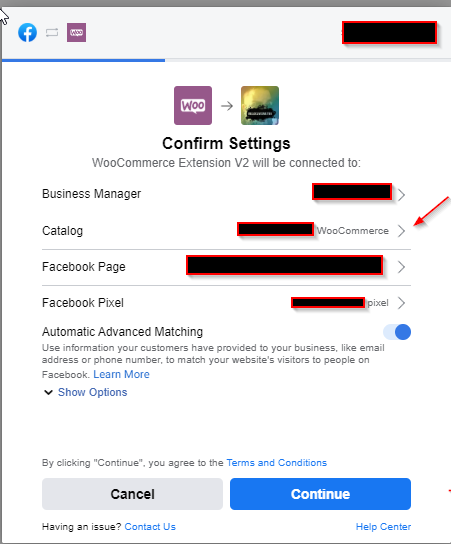This screenshot has height=544, width=451.
Task: Select the Catalog row label
Action: pos(62,231)
